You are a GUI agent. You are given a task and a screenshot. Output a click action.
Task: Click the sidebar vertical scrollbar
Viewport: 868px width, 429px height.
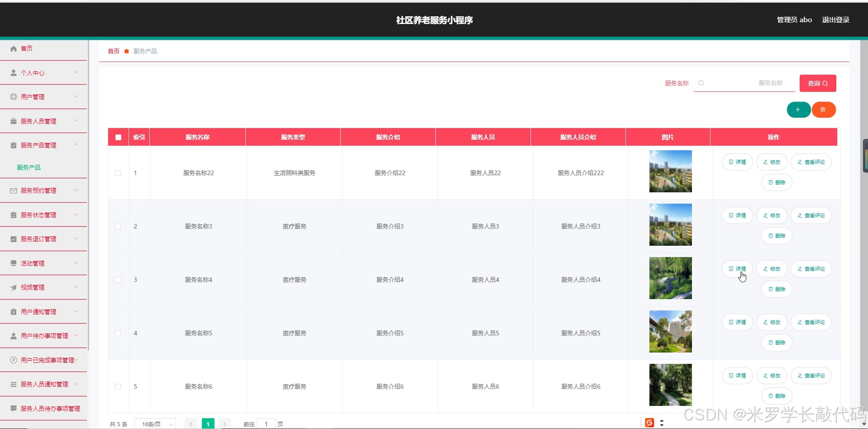pyautogui.click(x=88, y=195)
